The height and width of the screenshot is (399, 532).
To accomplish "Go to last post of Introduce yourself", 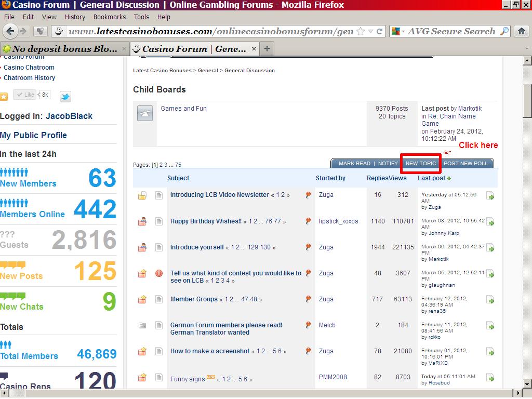I will point(490,248).
